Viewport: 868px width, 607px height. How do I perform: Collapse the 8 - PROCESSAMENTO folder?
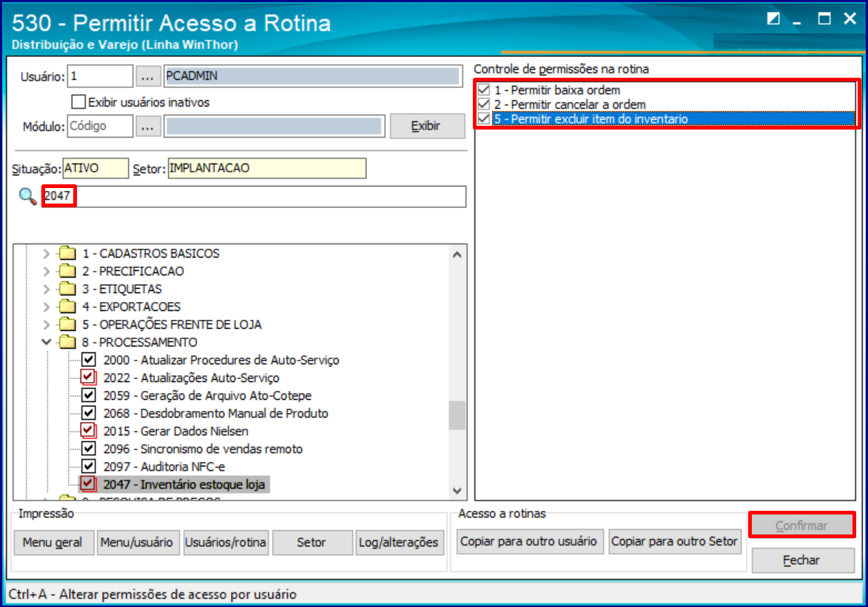(x=47, y=342)
